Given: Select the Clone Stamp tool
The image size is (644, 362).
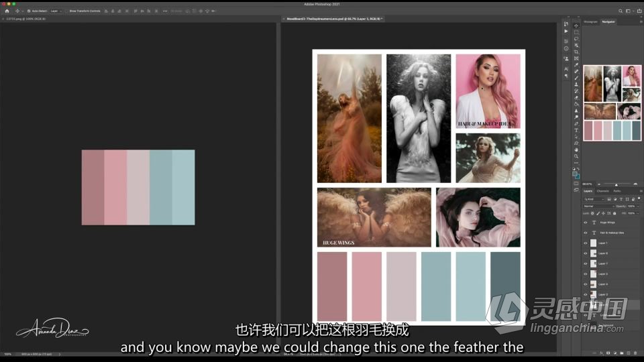Looking at the screenshot, I should click(x=576, y=84).
